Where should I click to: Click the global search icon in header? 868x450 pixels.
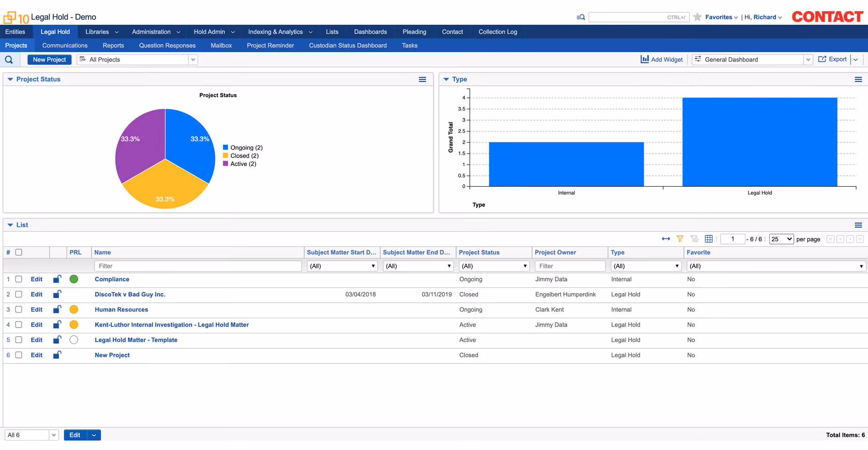581,17
